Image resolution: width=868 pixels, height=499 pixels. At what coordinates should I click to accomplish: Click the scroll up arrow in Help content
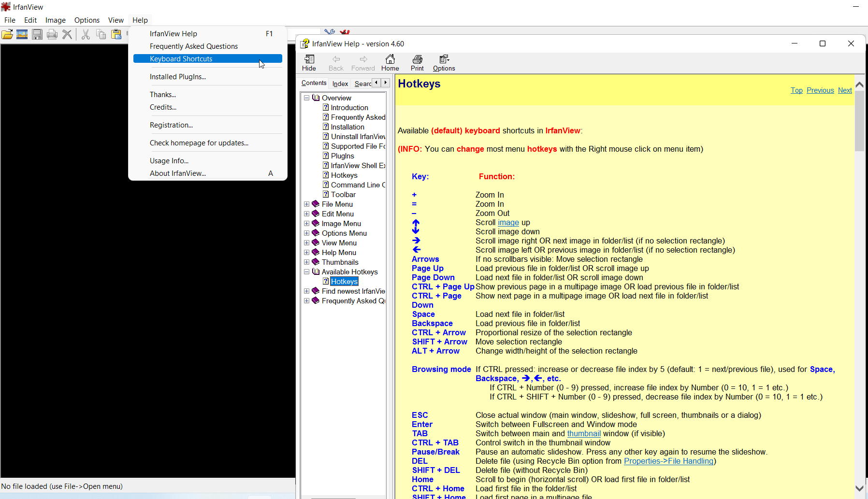point(859,85)
